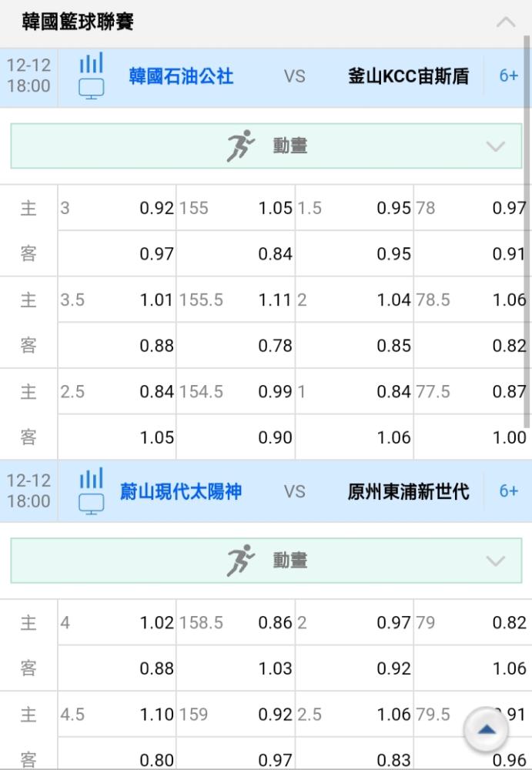Open 6+ more markets for 韓國石油公社 match
The width and height of the screenshot is (532, 770).
click(x=508, y=75)
